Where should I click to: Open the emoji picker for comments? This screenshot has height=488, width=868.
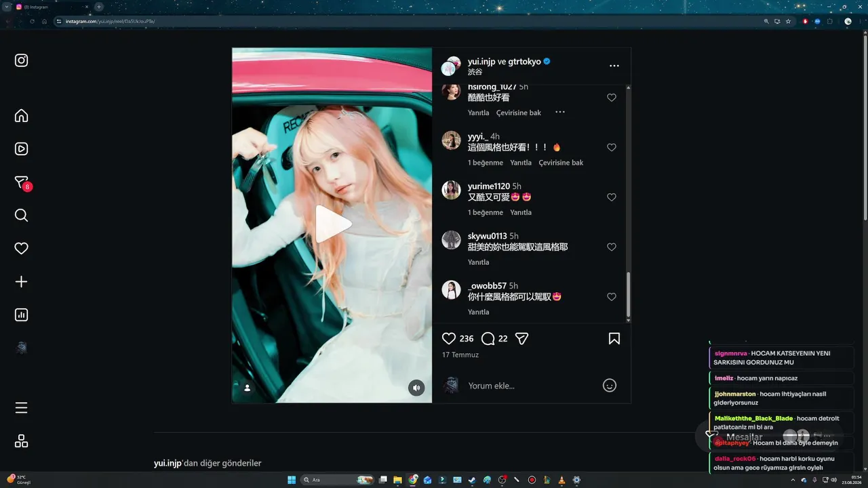click(610, 385)
